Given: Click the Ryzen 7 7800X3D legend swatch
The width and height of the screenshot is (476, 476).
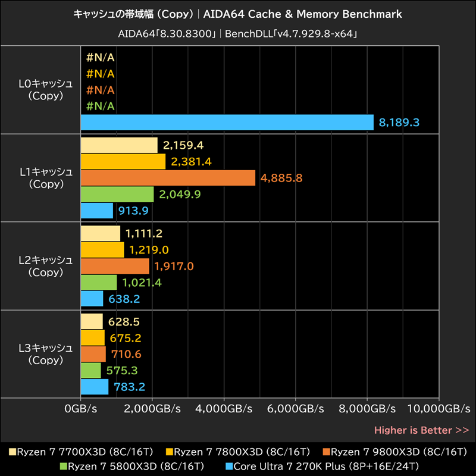Looking at the screenshot, I should pyautogui.click(x=169, y=452).
